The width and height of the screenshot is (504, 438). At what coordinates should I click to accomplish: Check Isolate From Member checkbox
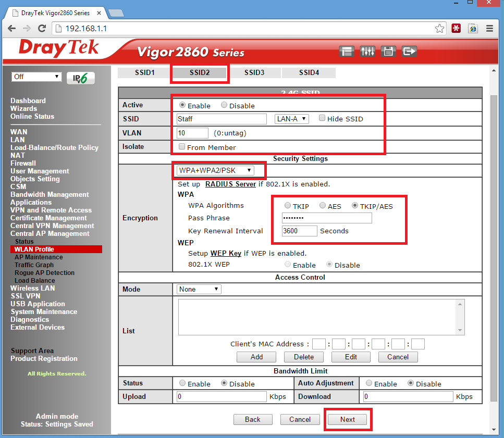(x=182, y=146)
